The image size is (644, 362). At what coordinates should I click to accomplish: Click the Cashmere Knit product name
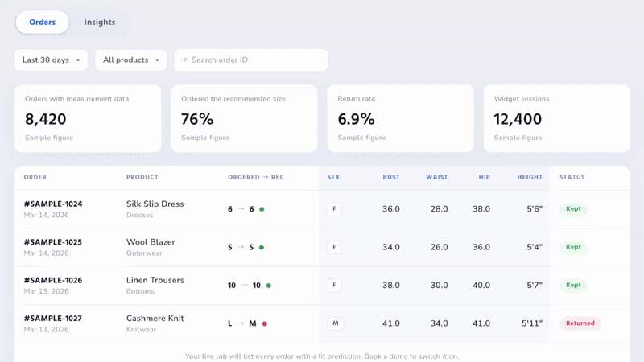click(x=155, y=319)
